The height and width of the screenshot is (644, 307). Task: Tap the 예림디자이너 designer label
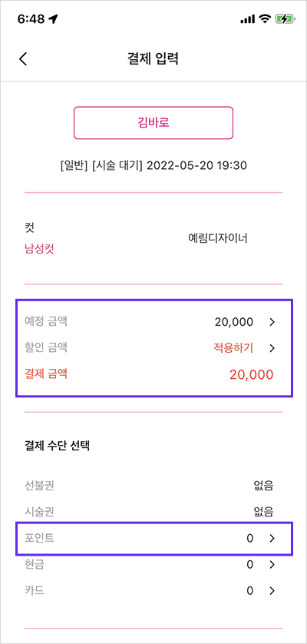coord(217,238)
